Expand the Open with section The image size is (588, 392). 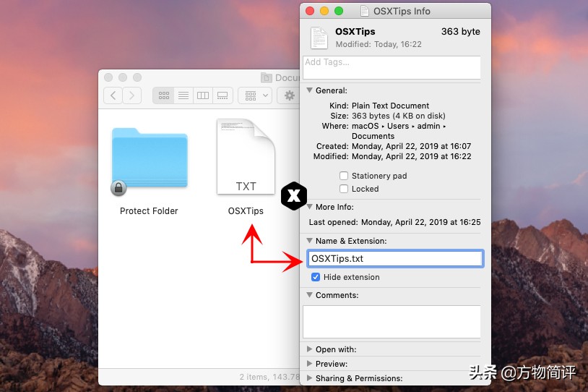click(x=310, y=349)
